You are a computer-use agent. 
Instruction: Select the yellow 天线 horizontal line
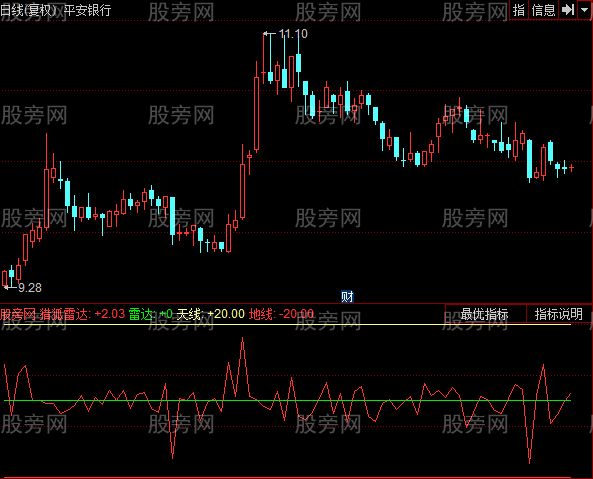[x=287, y=324]
